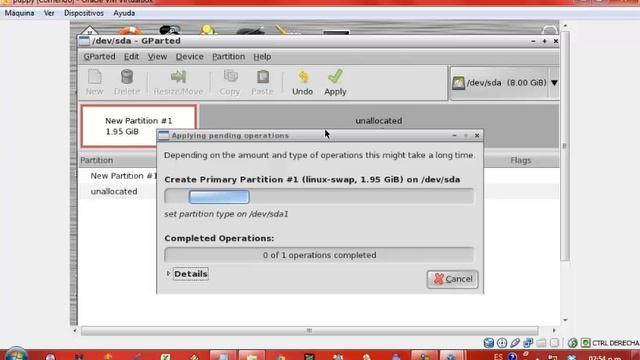Click the taskbar clock
This screenshot has width=640, height=360.
[605, 358]
